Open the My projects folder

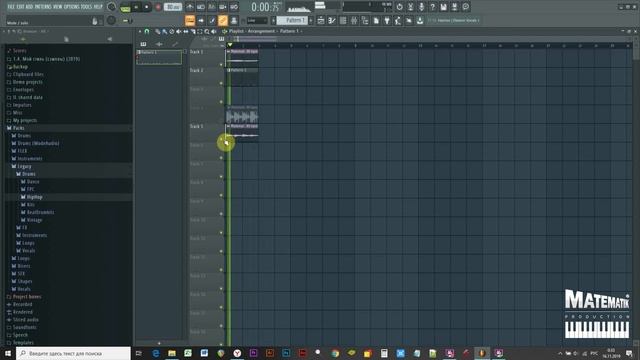[24, 120]
